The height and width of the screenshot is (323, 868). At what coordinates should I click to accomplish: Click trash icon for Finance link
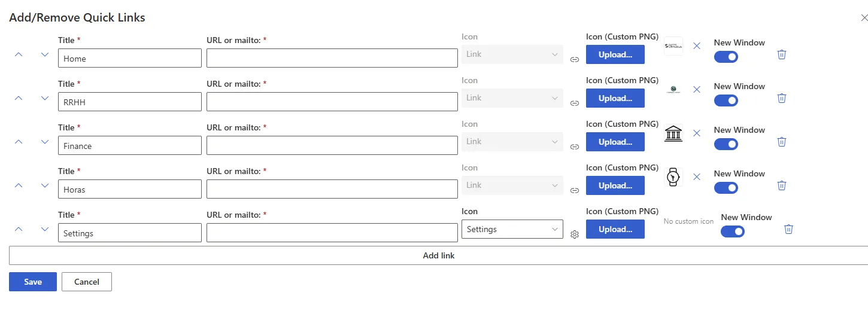click(x=781, y=142)
